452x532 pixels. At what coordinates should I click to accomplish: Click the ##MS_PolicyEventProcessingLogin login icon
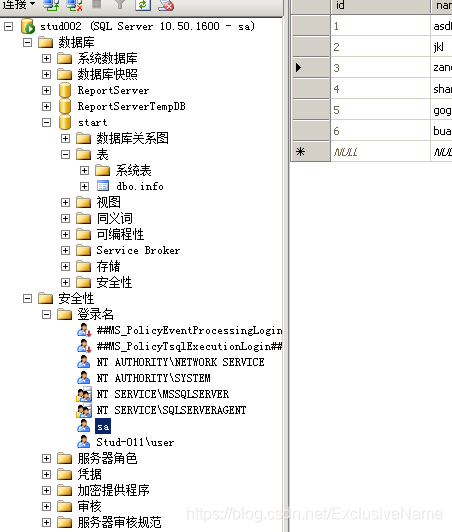pos(84,330)
